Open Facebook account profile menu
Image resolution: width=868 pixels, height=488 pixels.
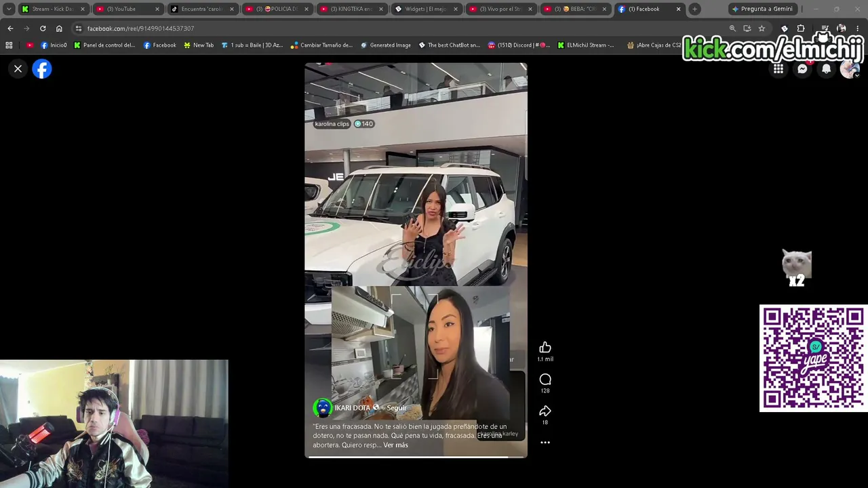click(850, 68)
